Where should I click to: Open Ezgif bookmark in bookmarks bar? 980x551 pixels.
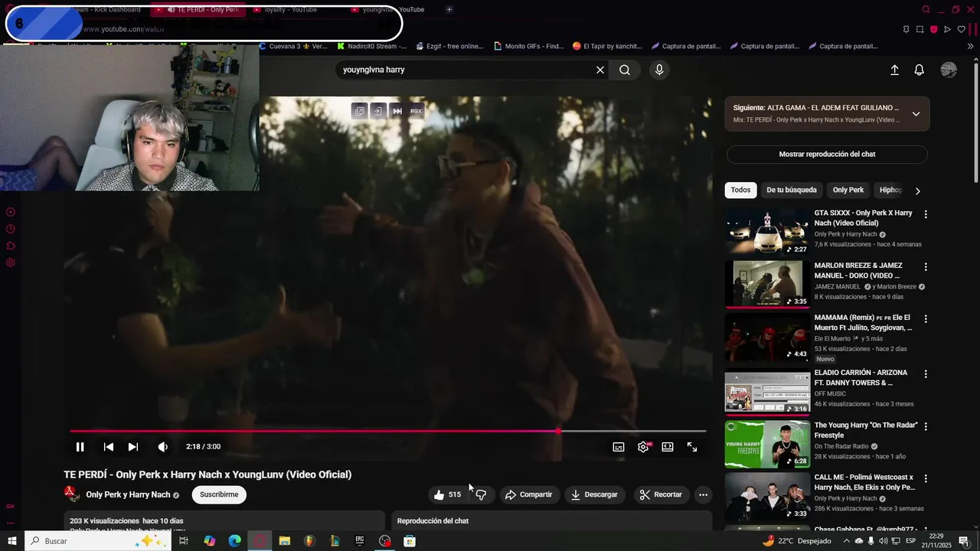450,46
